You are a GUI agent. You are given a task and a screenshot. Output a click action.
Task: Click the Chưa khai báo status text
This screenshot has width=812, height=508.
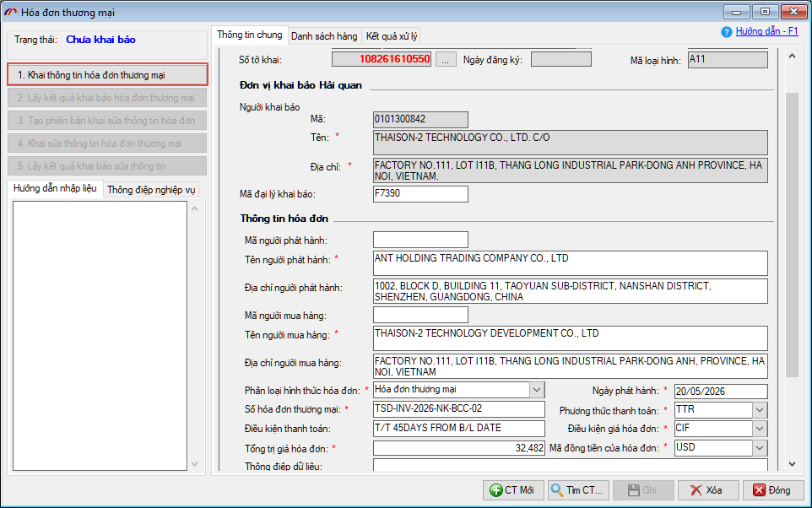pyautogui.click(x=101, y=40)
